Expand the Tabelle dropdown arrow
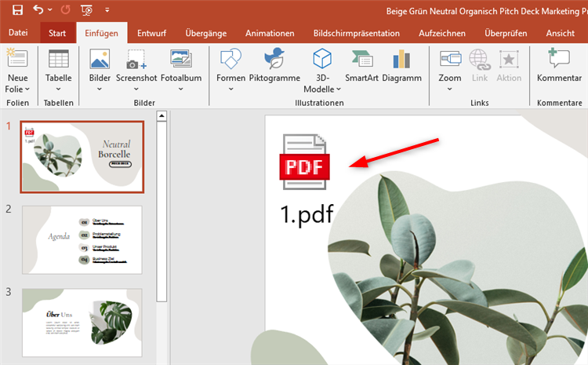This screenshot has height=365, width=588. click(x=59, y=89)
